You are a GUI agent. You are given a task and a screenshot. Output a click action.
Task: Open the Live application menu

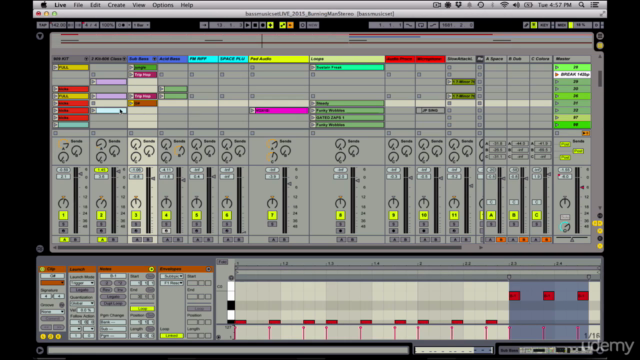click(x=60, y=5)
